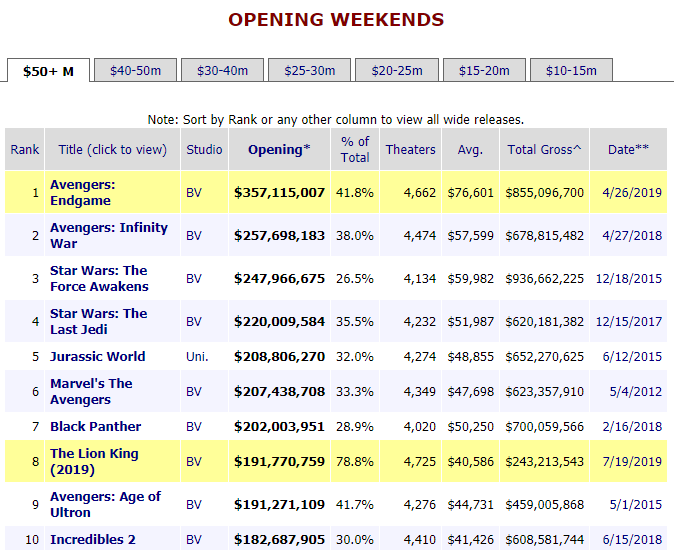Select the $50+ M tab
The image size is (674, 550).
click(48, 71)
